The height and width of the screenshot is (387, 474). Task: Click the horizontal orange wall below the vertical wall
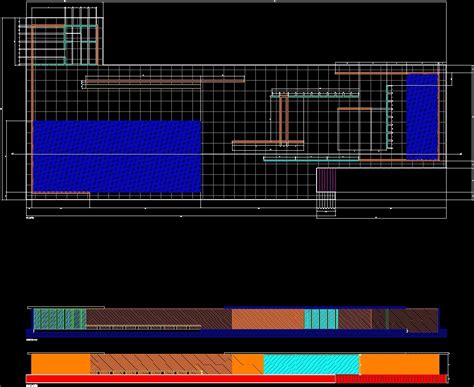point(268,142)
